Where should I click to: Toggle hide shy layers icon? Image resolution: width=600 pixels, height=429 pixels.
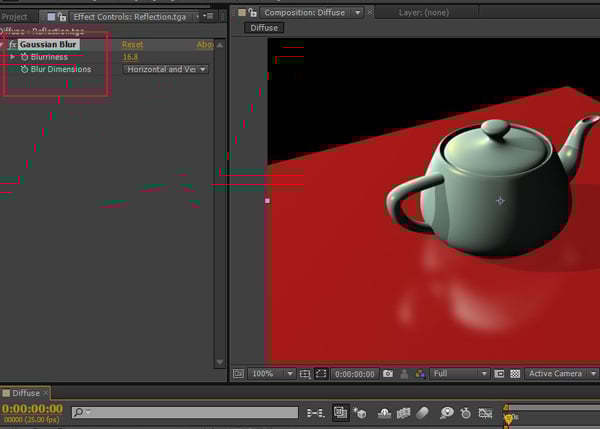(x=384, y=413)
